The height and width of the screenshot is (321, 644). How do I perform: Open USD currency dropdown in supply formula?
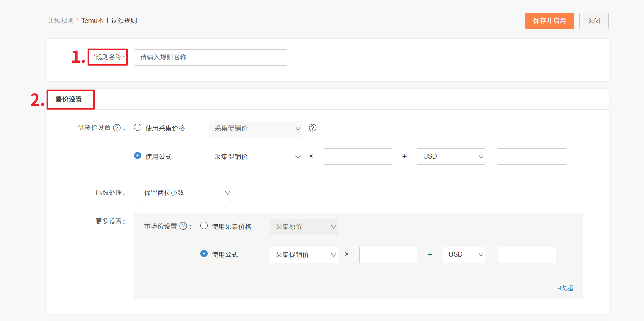451,157
